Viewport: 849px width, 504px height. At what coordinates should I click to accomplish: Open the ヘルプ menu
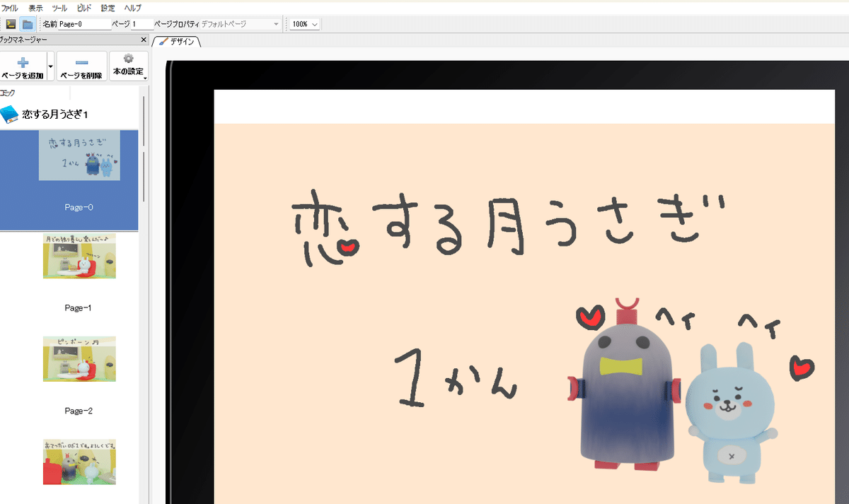133,8
